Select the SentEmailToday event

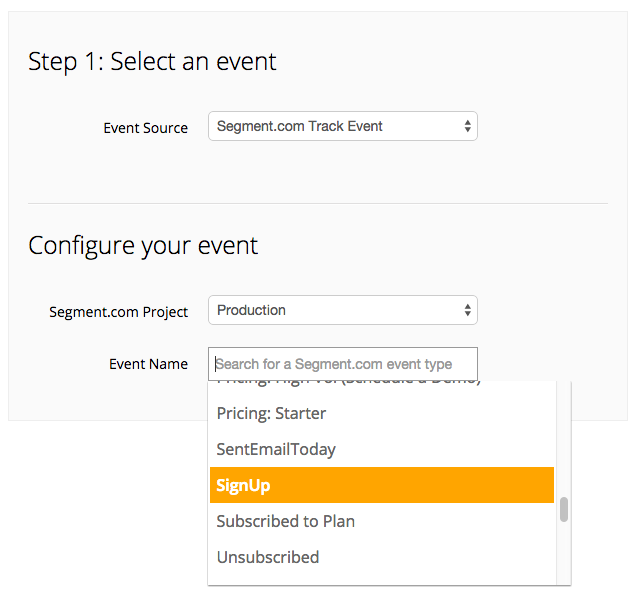tap(382, 449)
